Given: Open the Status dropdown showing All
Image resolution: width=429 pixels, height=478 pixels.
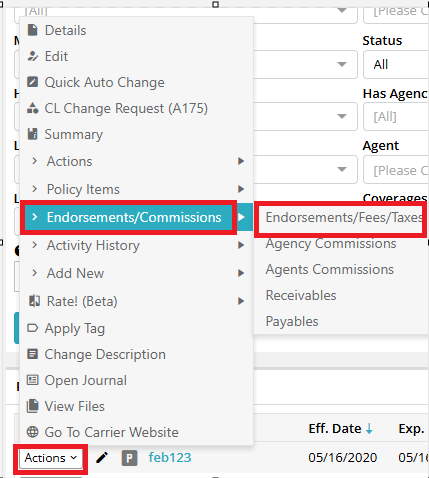Looking at the screenshot, I should tap(396, 64).
